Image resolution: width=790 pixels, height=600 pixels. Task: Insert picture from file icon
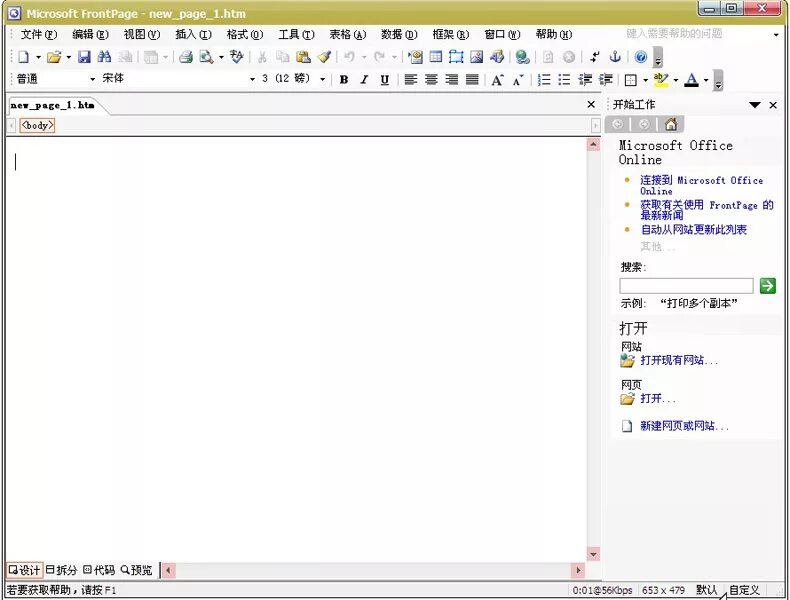[x=476, y=57]
